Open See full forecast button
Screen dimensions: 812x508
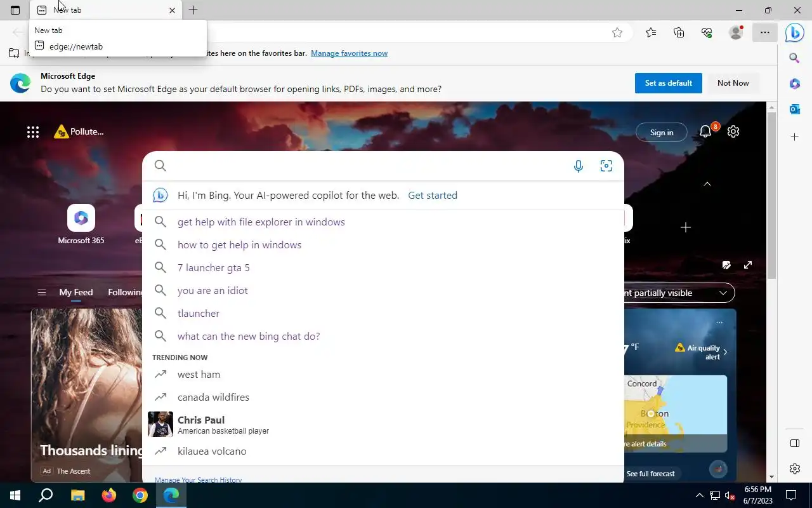(x=651, y=474)
